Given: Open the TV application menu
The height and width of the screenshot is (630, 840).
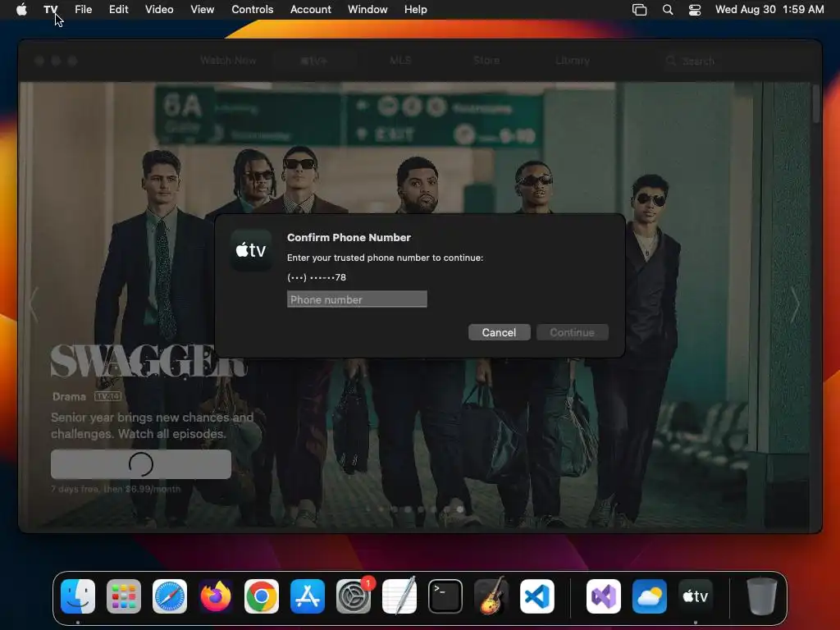Looking at the screenshot, I should pos(51,9).
